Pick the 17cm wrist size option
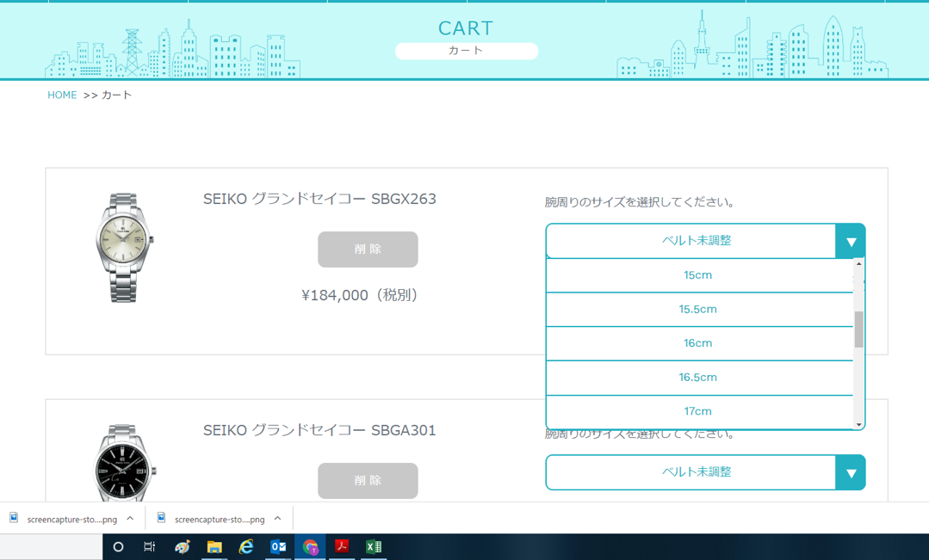Viewport: 929px width, 560px height. (x=697, y=411)
